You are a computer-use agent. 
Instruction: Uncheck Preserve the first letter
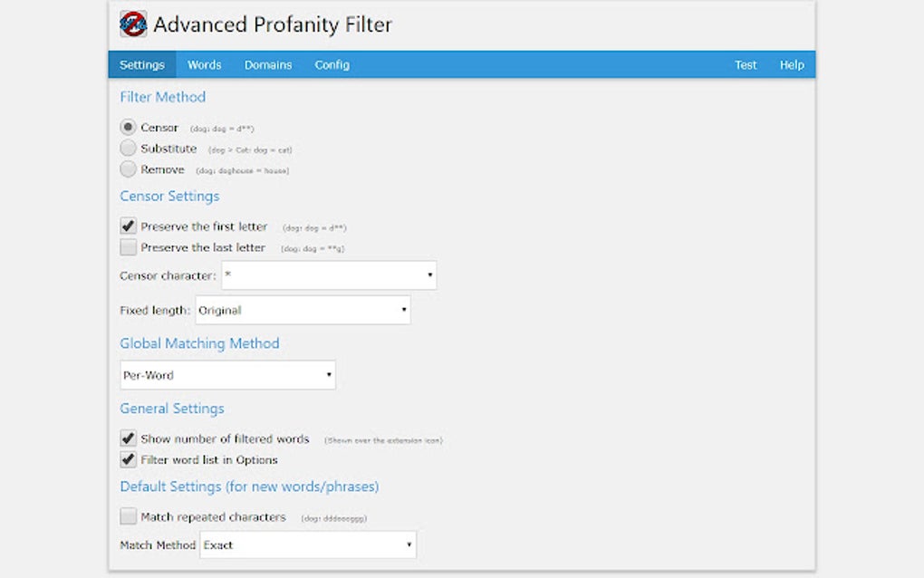[128, 226]
